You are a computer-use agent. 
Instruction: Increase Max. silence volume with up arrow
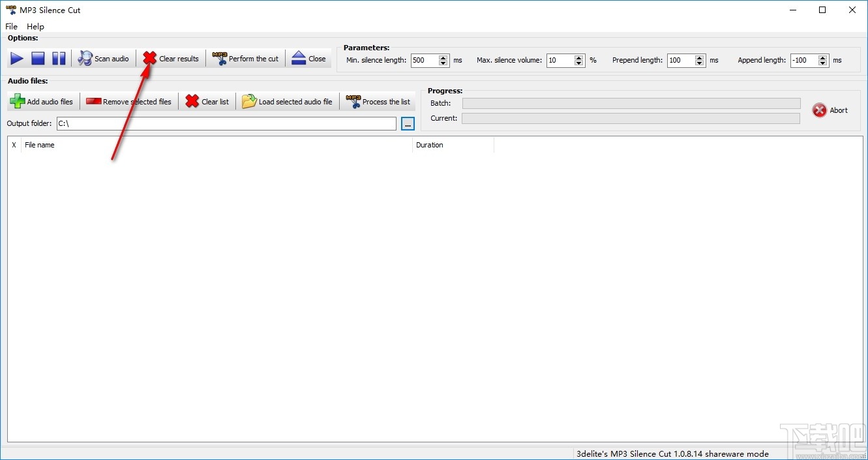pyautogui.click(x=579, y=57)
